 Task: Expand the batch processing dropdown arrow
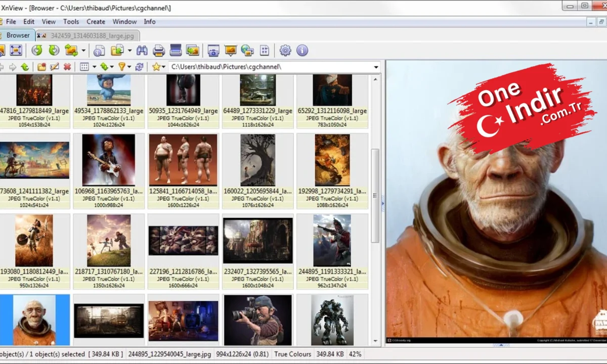(x=129, y=51)
